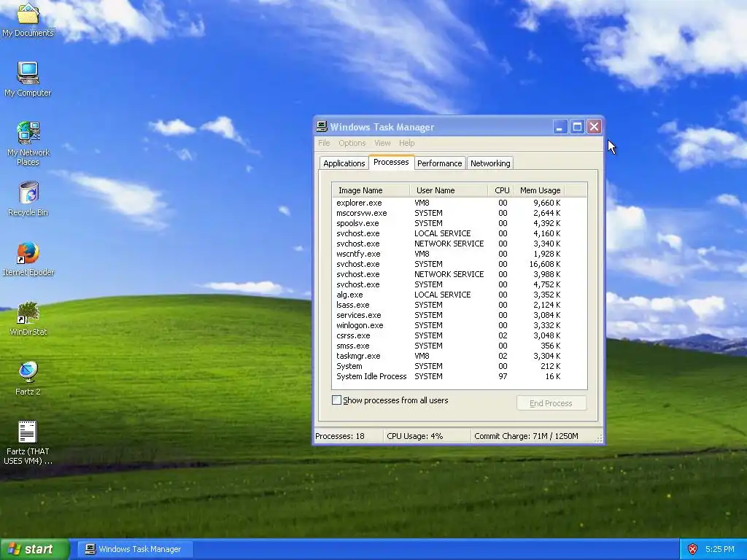Screen dimensions: 747x560
Task: Click the 212 K memory value of System
Action: tap(551, 366)
